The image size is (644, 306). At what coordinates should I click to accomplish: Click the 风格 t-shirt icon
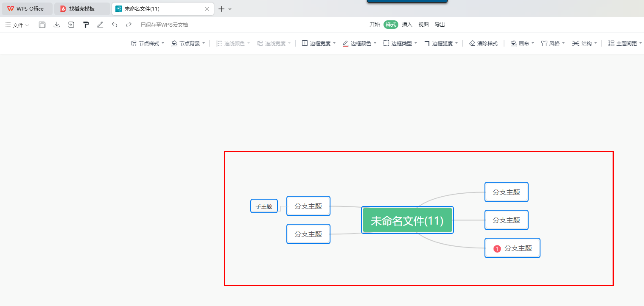coord(544,43)
